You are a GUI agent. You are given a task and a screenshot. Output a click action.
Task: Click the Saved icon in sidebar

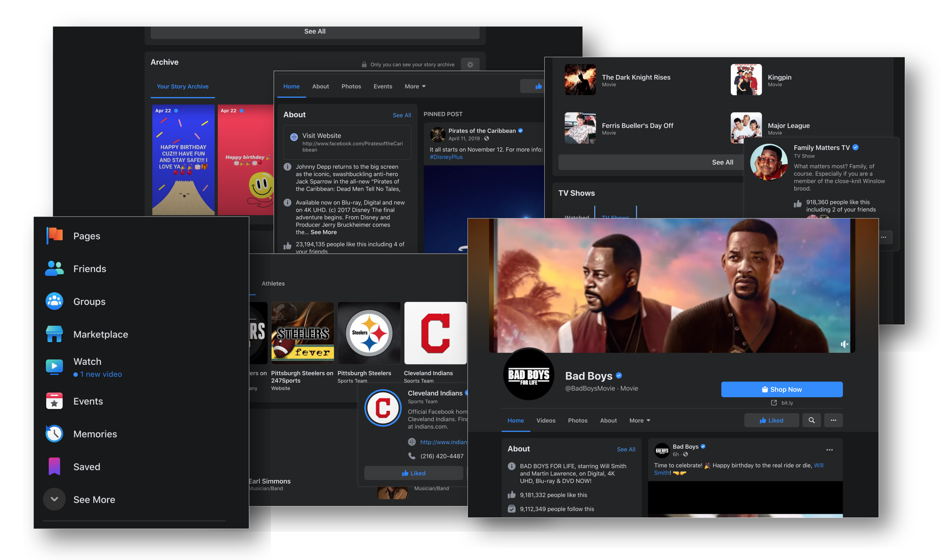pos(53,466)
